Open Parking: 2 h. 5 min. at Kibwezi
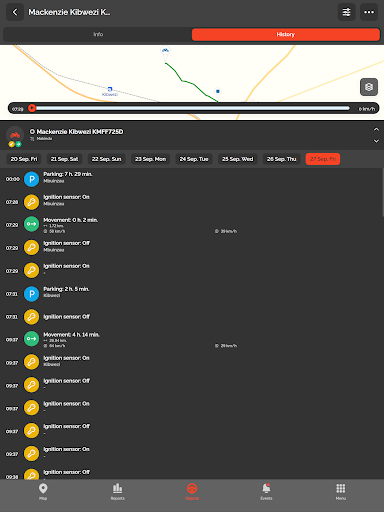This screenshot has width=384, height=512. 191,294
